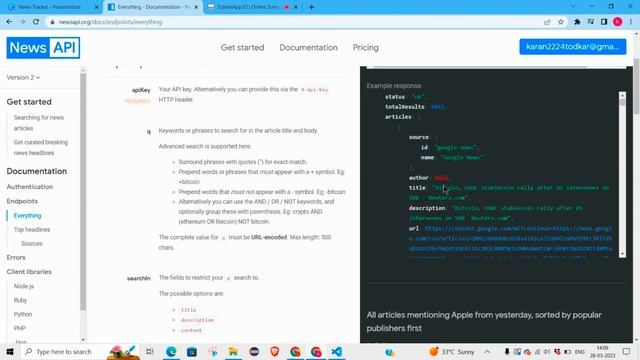The width and height of the screenshot is (640, 360).
Task: Open Visual Studio Code from the taskbar
Action: click(x=337, y=351)
